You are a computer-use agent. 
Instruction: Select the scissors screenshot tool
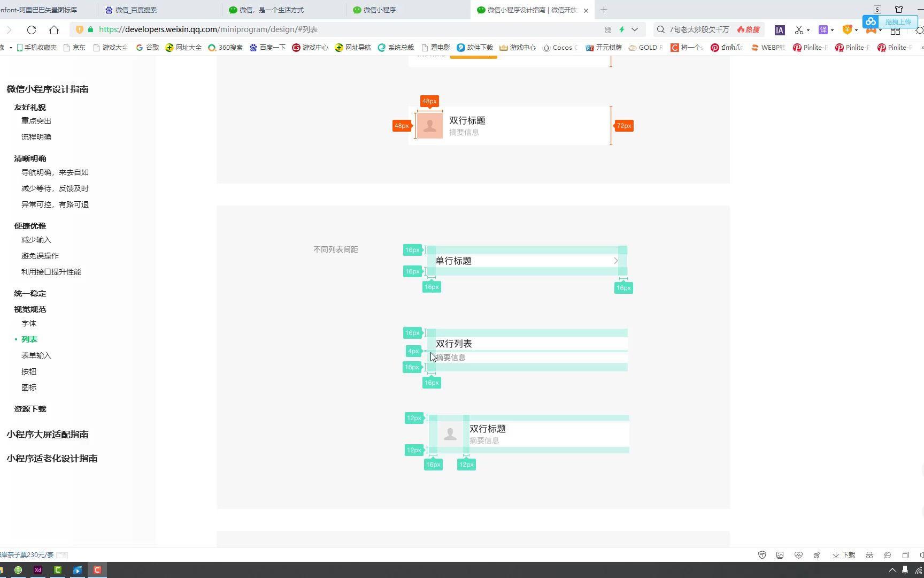coord(799,30)
